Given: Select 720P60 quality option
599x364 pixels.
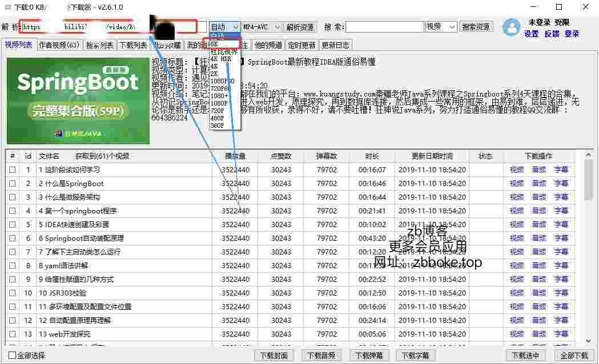Looking at the screenshot, I should [224, 88].
